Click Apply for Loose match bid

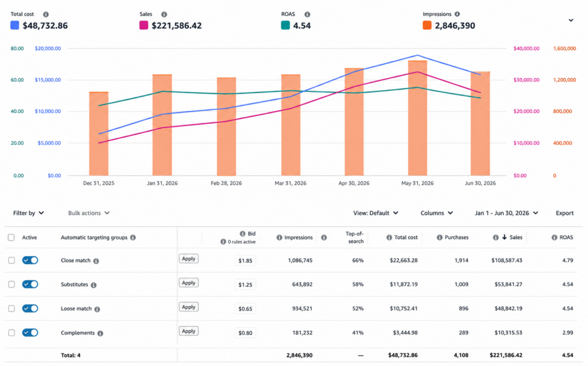[x=188, y=307]
